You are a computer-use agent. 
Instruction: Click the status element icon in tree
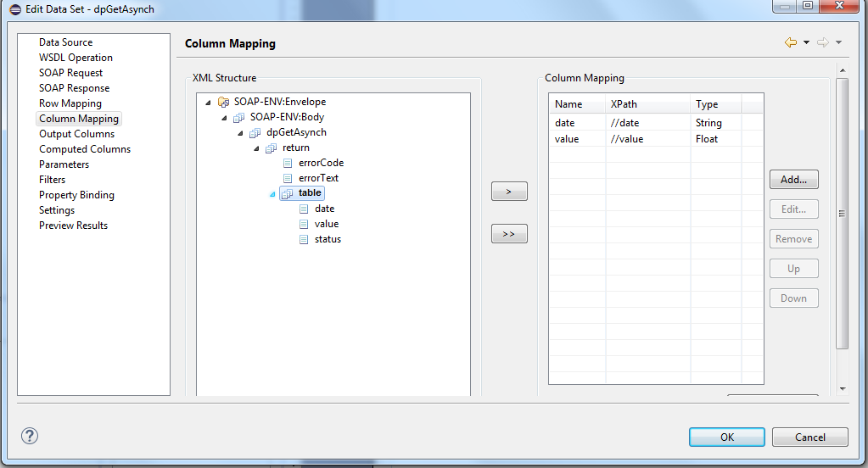(x=304, y=240)
